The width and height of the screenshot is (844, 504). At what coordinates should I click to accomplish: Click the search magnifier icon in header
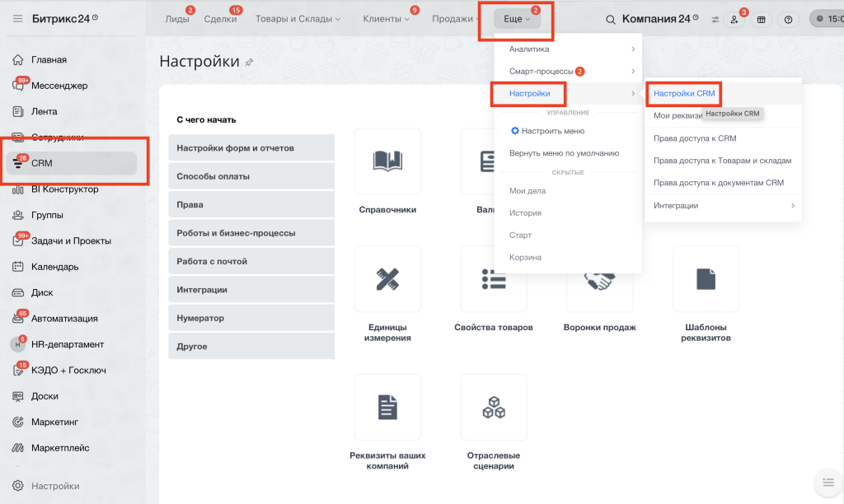611,20
